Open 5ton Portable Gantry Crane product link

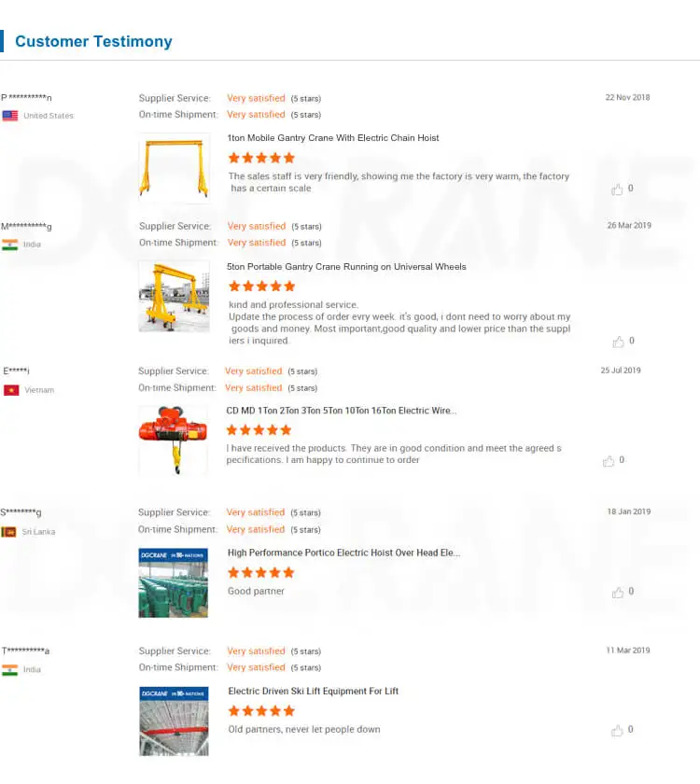(x=346, y=267)
